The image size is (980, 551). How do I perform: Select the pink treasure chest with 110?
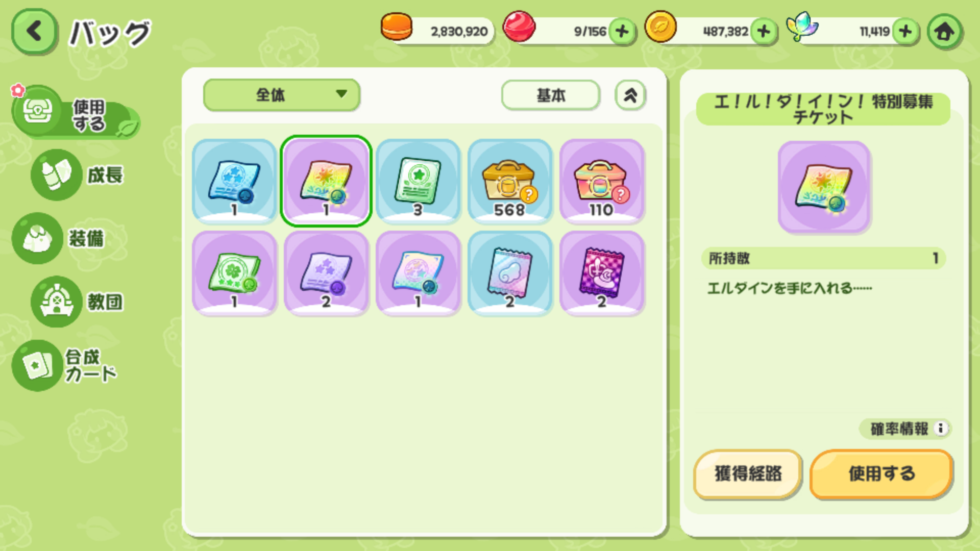pos(602,181)
